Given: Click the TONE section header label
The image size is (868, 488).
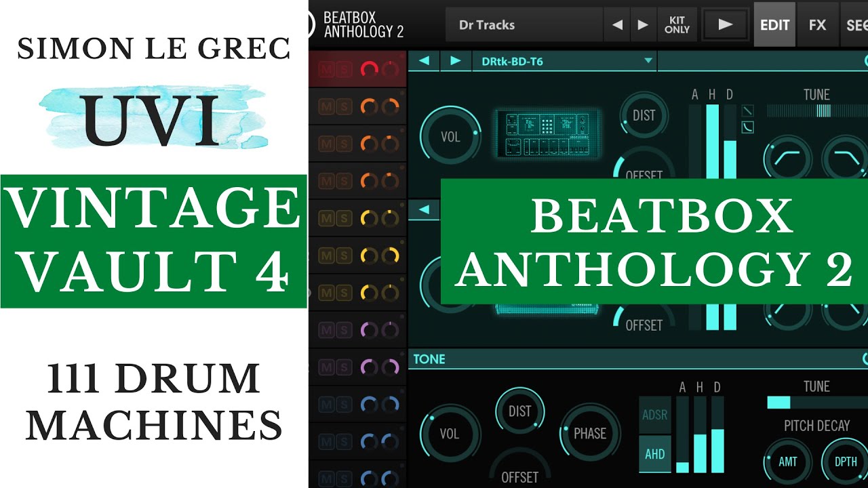Looking at the screenshot, I should [429, 359].
